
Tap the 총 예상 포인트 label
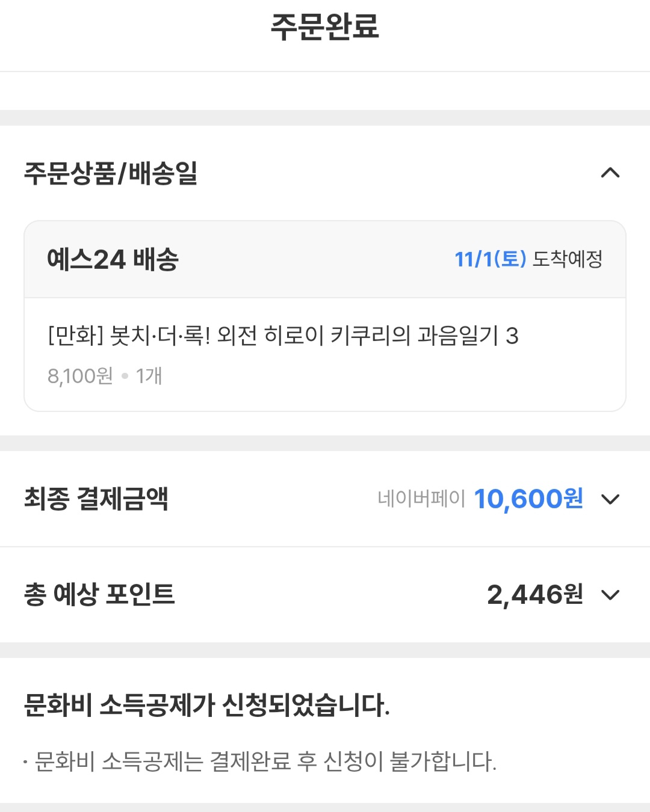(99, 594)
